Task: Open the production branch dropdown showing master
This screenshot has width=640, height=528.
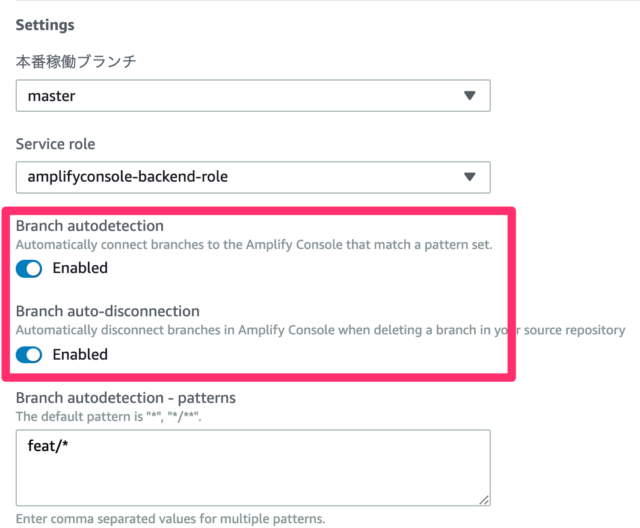Action: [253, 96]
